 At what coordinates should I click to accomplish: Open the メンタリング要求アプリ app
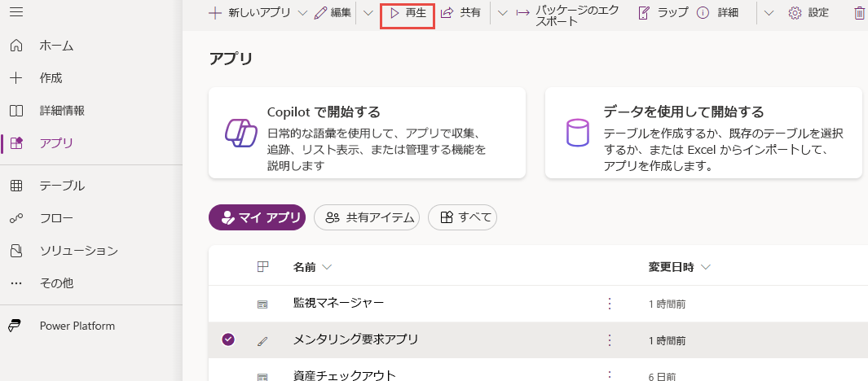356,339
